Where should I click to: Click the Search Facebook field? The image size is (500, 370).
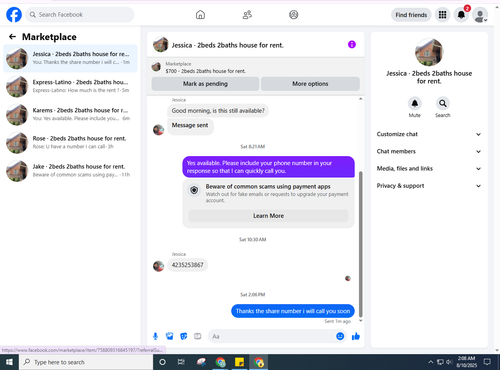(80, 15)
